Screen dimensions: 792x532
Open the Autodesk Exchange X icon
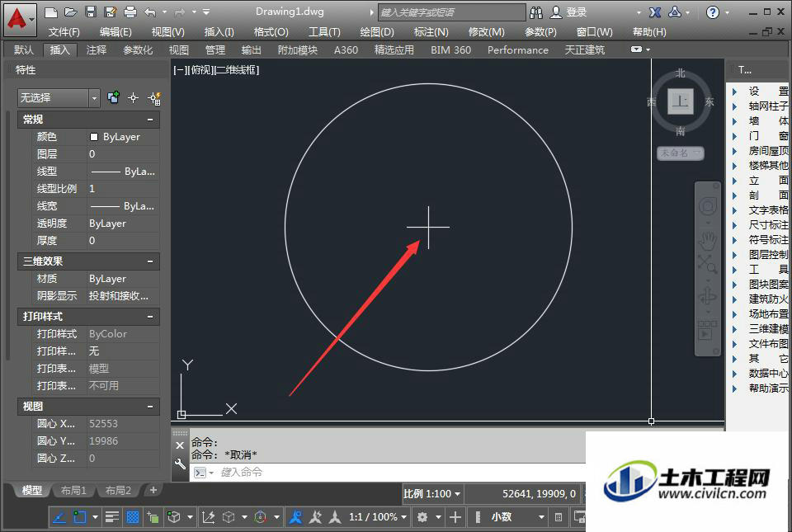coord(655,12)
